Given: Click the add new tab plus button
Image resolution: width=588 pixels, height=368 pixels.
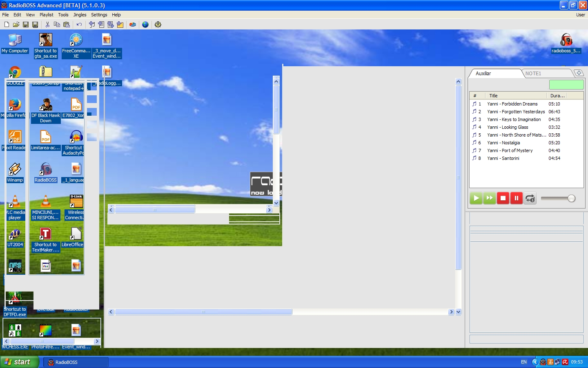Looking at the screenshot, I should click(x=579, y=73).
